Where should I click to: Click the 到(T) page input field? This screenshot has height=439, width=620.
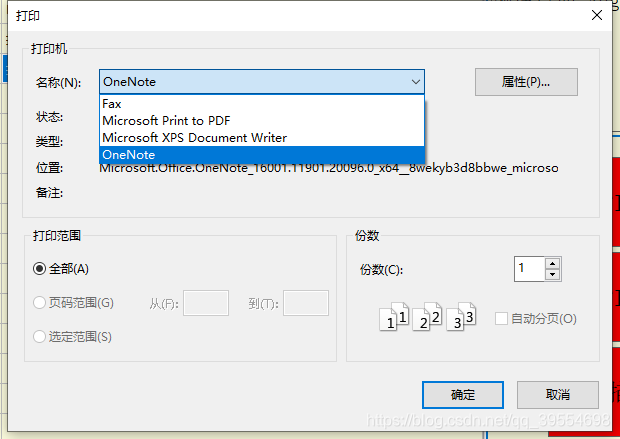pos(306,303)
